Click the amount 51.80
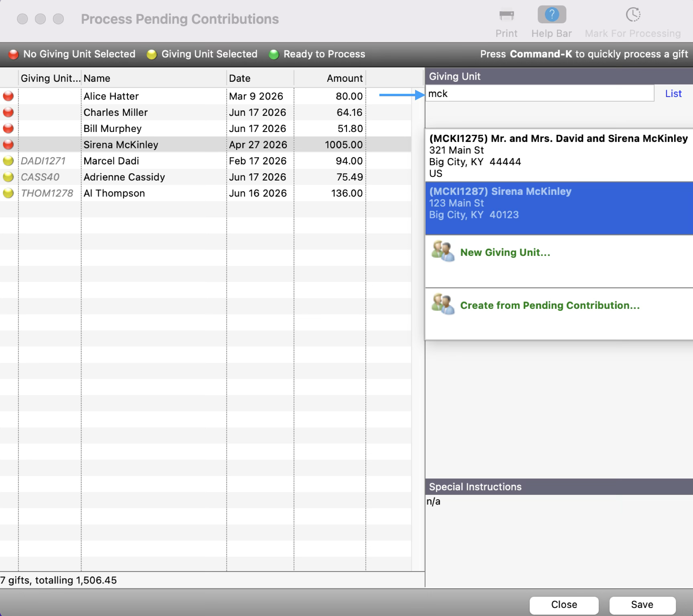Image resolution: width=693 pixels, height=616 pixels. click(x=350, y=128)
